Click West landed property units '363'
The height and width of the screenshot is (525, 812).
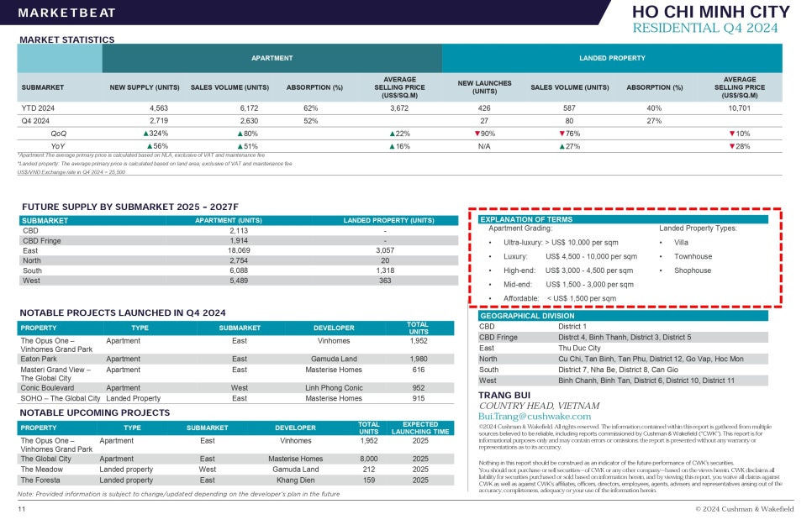click(385, 281)
